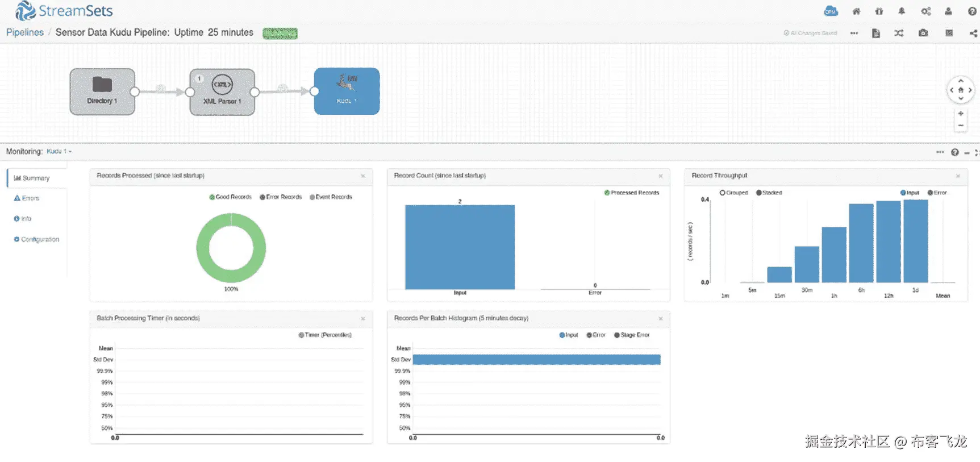
Task: Open the Info tab
Action: [x=23, y=219]
